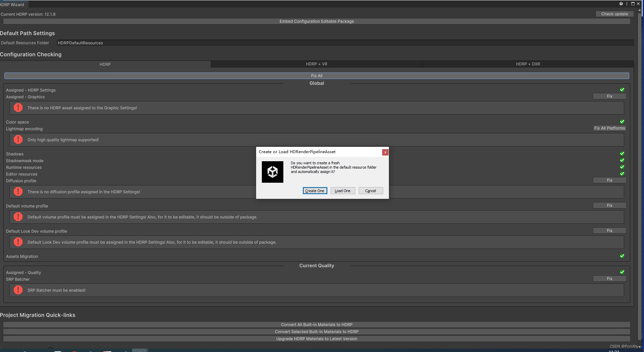Close the Create or Load HDRenderPipelineAsset dialog
644x352 pixels.
point(385,152)
